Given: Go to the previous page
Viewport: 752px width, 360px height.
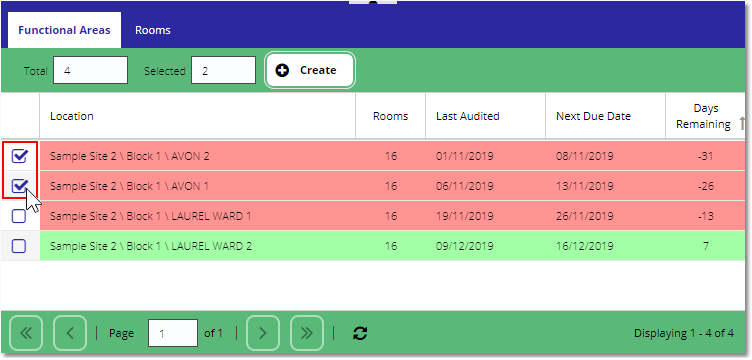Looking at the screenshot, I should pyautogui.click(x=70, y=333).
